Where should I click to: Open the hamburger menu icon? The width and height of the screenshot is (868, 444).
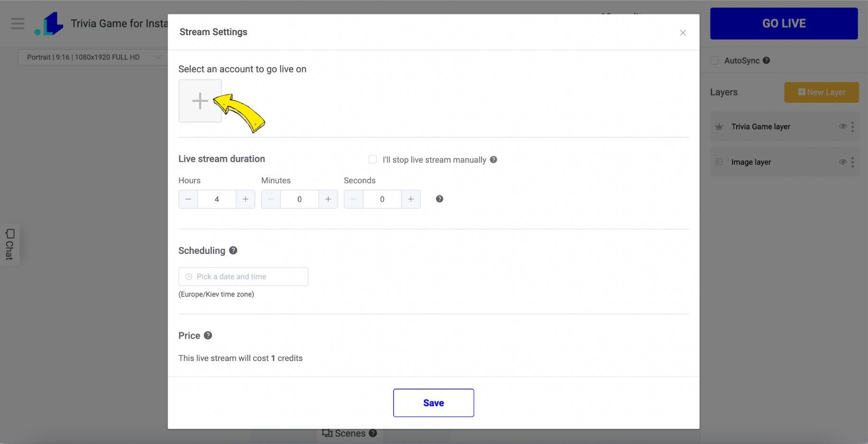(18, 23)
